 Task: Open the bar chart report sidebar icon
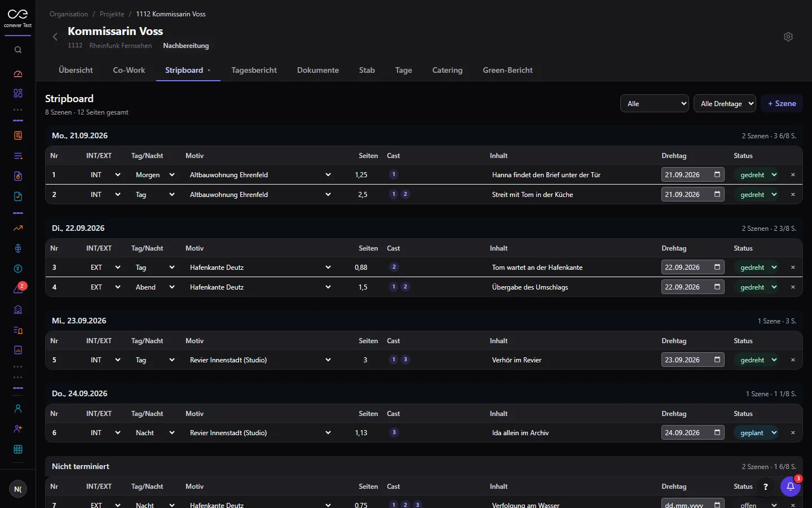tap(18, 350)
